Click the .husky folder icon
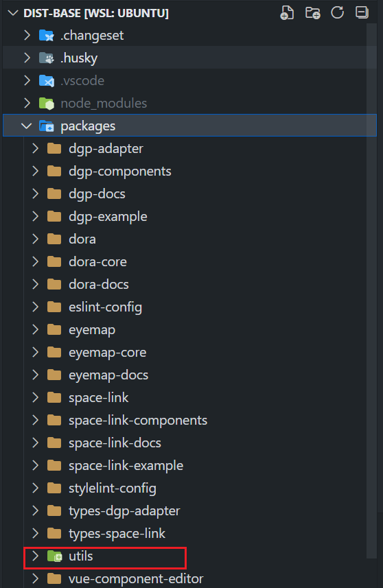 coord(47,58)
